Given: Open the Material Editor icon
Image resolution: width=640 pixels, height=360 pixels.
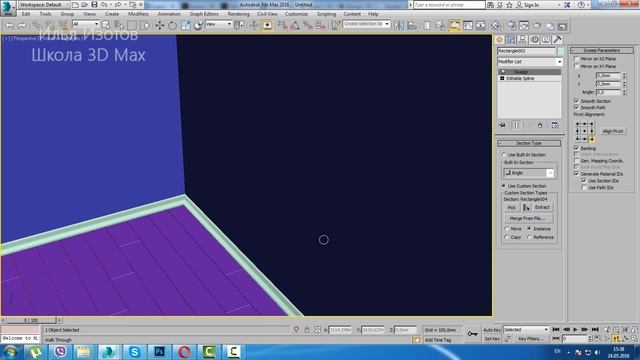Looking at the screenshot, I should pos(496,25).
